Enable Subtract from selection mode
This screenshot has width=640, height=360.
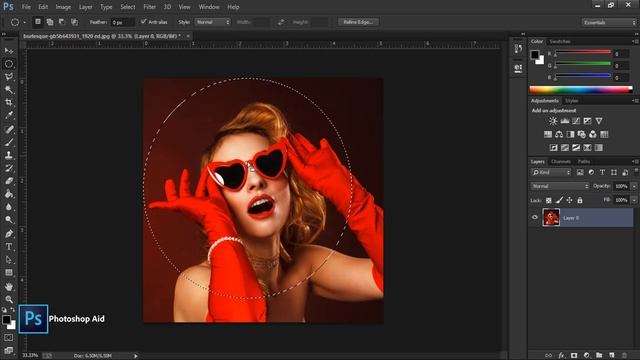[x=62, y=22]
